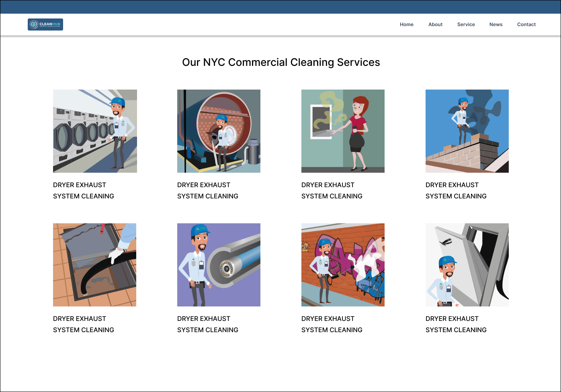
Task: Open the News page link
Action: (x=495, y=24)
